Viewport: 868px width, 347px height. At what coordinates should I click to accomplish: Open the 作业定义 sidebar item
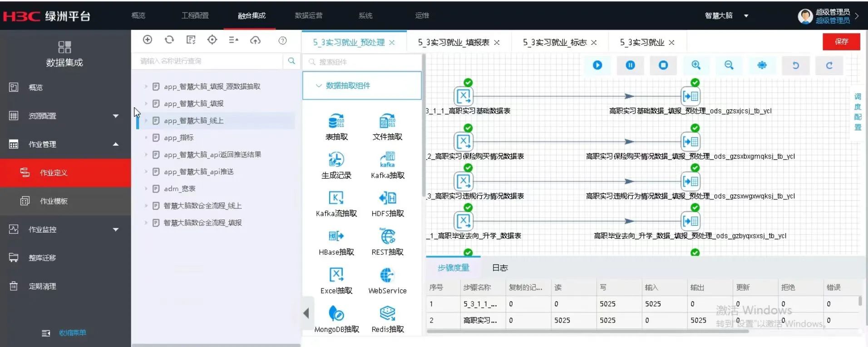[65, 173]
